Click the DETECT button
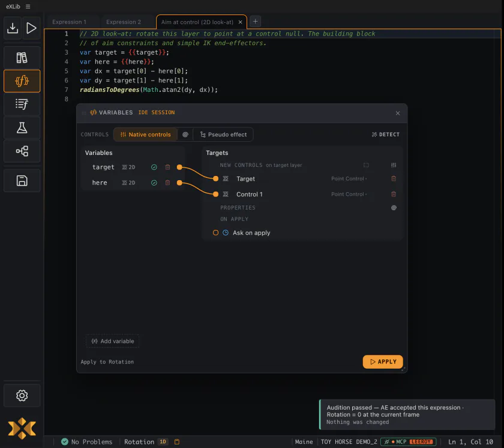The height and width of the screenshot is (448, 504). point(386,135)
